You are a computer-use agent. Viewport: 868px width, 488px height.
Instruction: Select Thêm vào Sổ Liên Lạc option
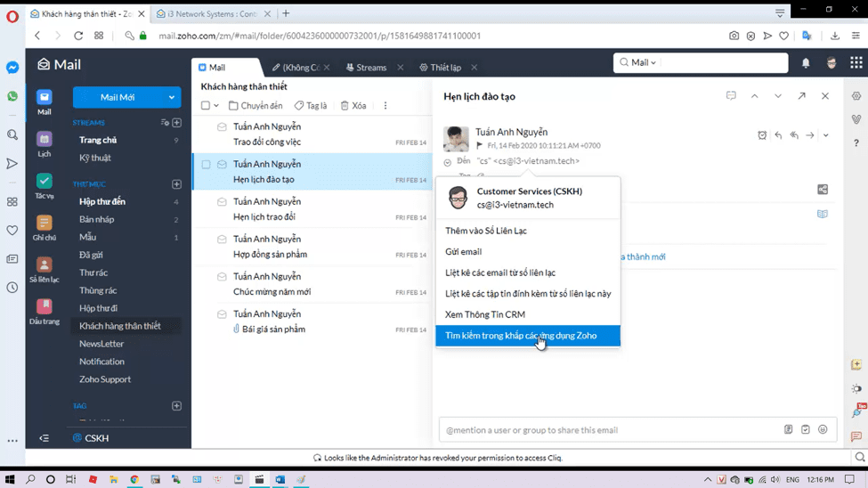tap(486, 231)
